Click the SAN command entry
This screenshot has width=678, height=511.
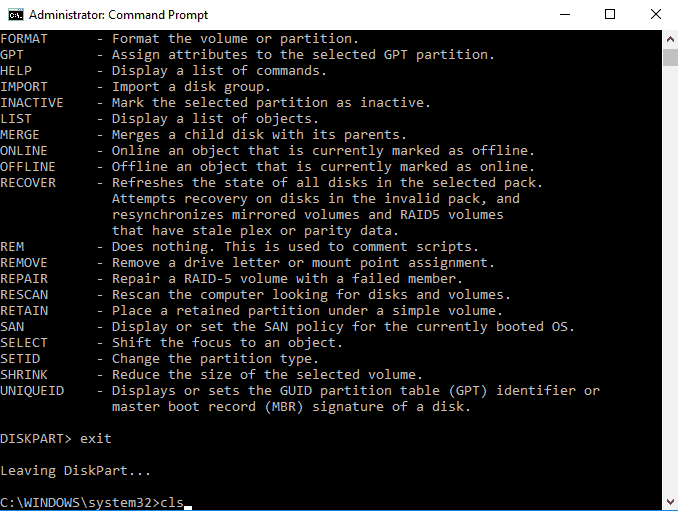(x=287, y=326)
